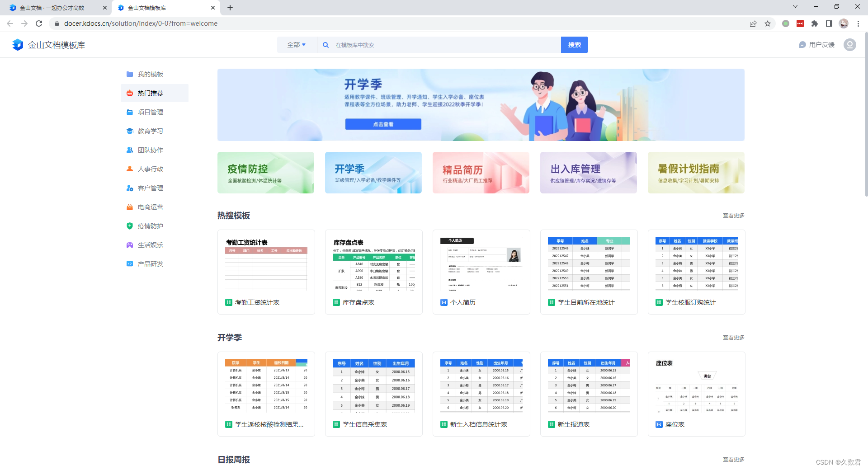
Task: Click the blue 搜索 button
Action: (x=575, y=45)
